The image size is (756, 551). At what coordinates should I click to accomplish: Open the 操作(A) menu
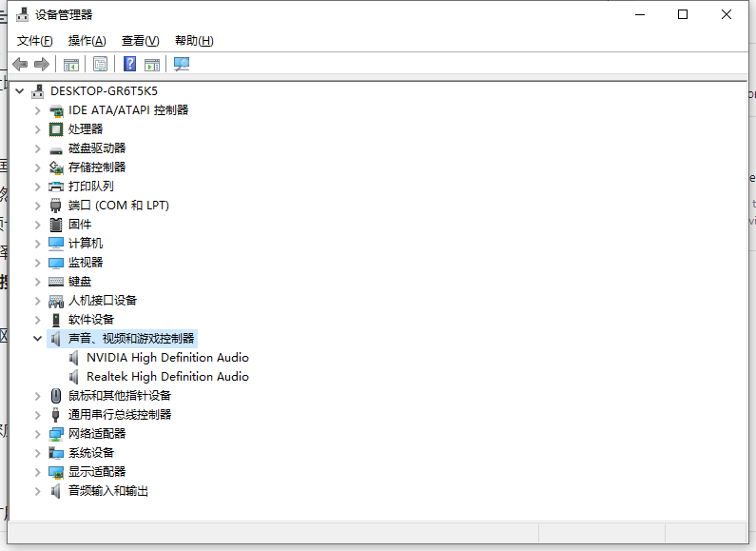click(87, 41)
